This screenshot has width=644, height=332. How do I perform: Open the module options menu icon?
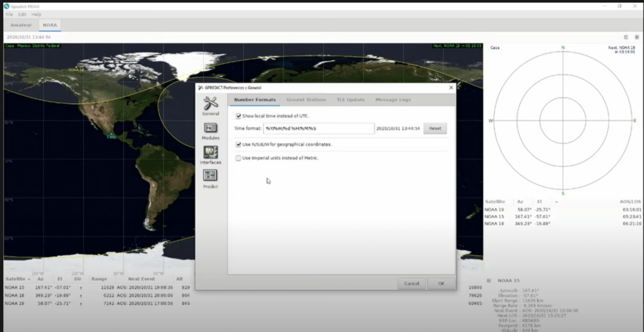(626, 37)
